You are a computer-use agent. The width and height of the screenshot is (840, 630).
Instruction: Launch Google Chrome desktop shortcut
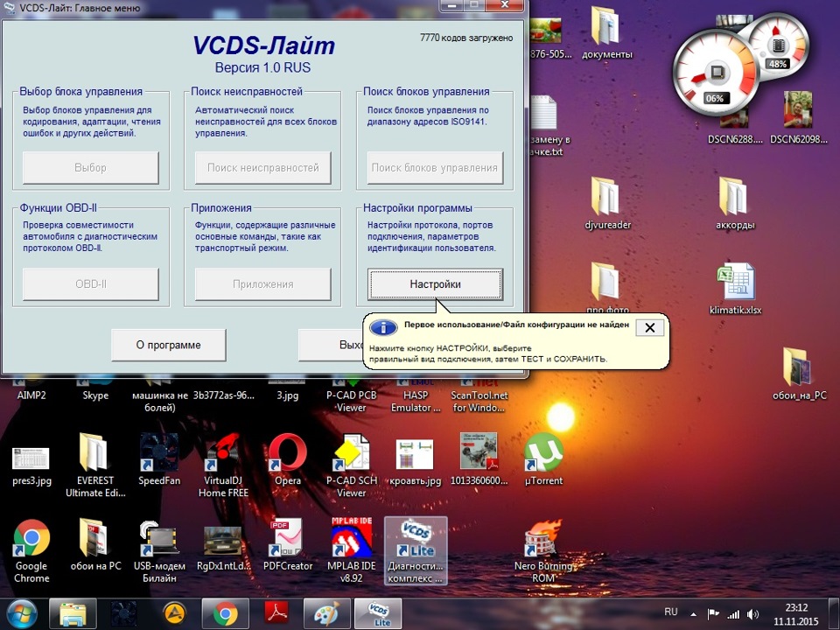coord(31,550)
